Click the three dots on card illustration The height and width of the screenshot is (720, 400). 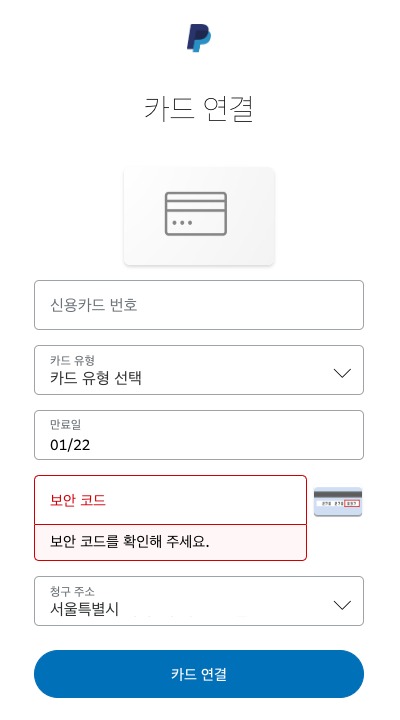click(182, 223)
